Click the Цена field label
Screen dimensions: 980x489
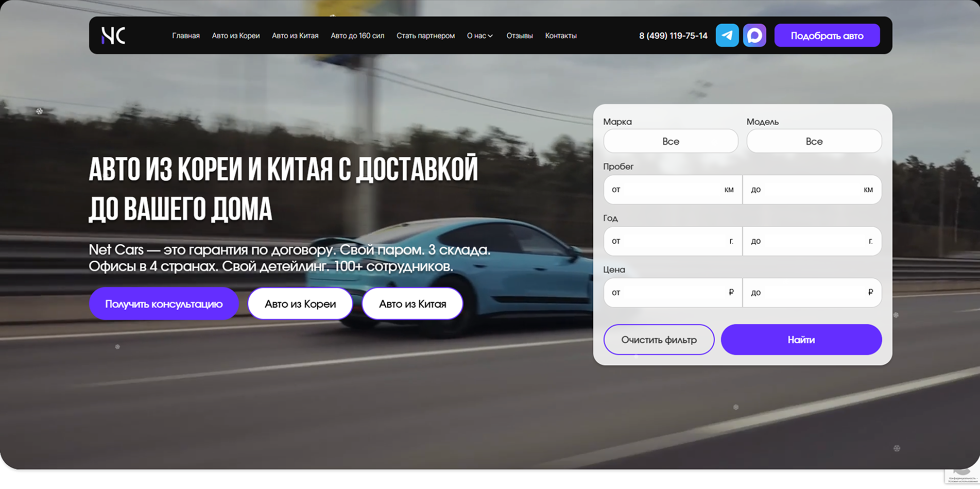pos(614,269)
